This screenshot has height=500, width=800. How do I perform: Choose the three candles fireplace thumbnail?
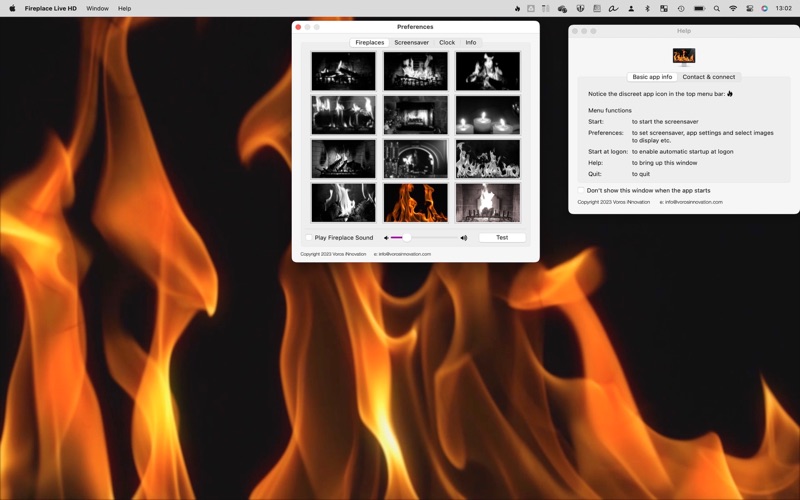tap(488, 115)
